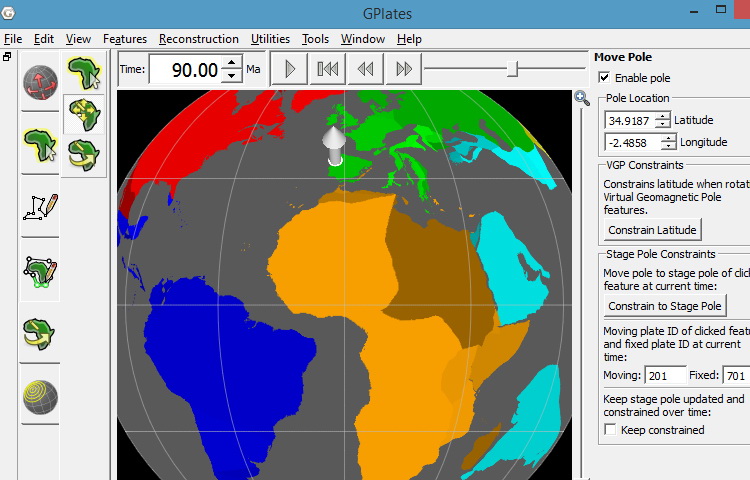Open the View menu
The width and height of the screenshot is (750, 480).
78,39
